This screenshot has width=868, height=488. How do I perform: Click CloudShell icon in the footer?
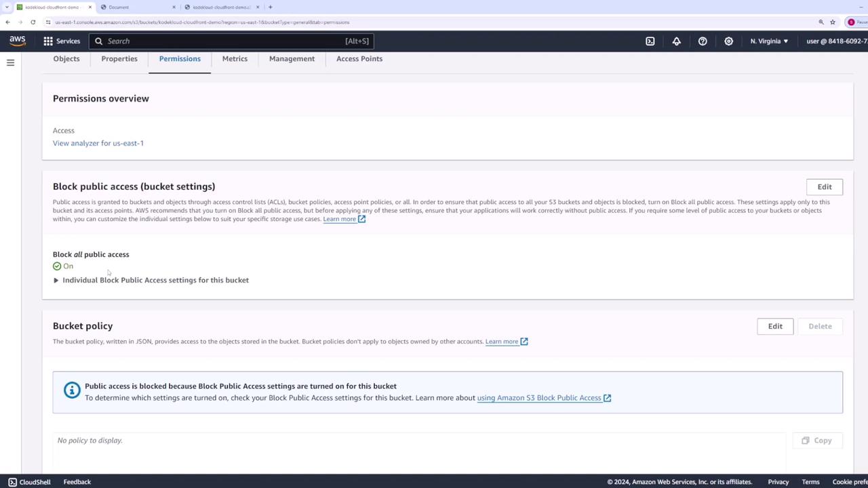[12, 482]
